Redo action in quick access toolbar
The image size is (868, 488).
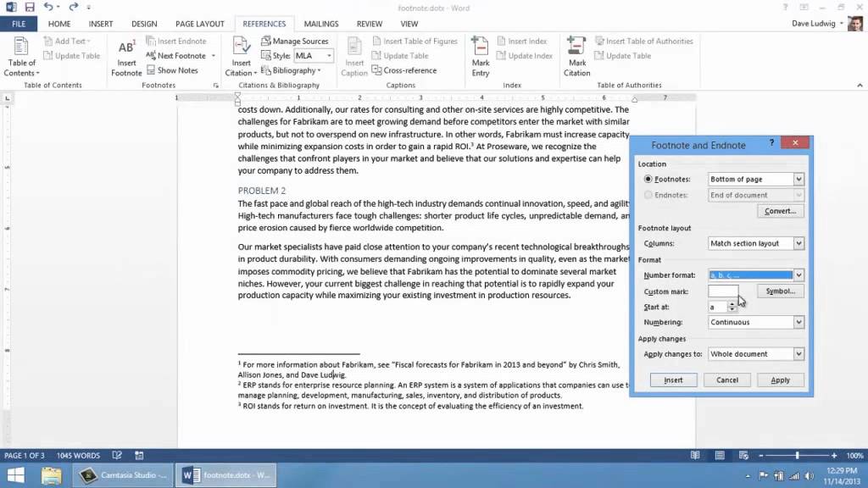click(73, 7)
